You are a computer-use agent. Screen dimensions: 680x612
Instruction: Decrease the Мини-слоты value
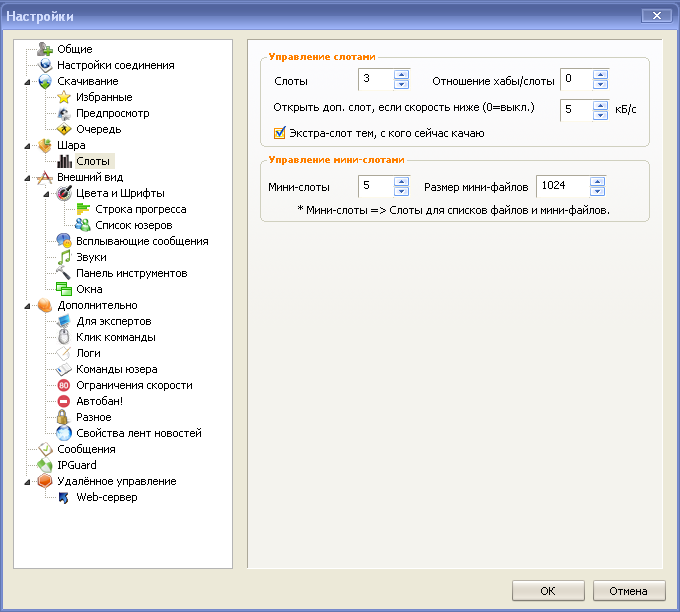click(x=401, y=191)
